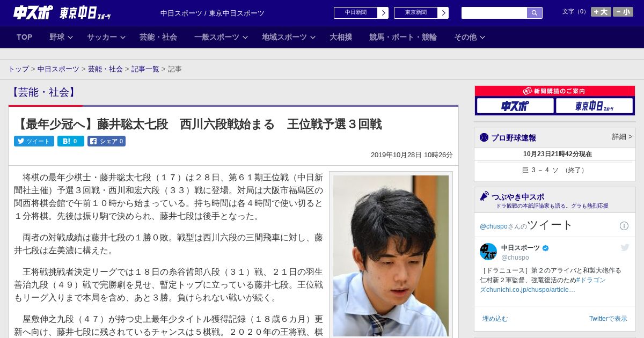Open the 芸能・社会 menu item

pyautogui.click(x=158, y=37)
